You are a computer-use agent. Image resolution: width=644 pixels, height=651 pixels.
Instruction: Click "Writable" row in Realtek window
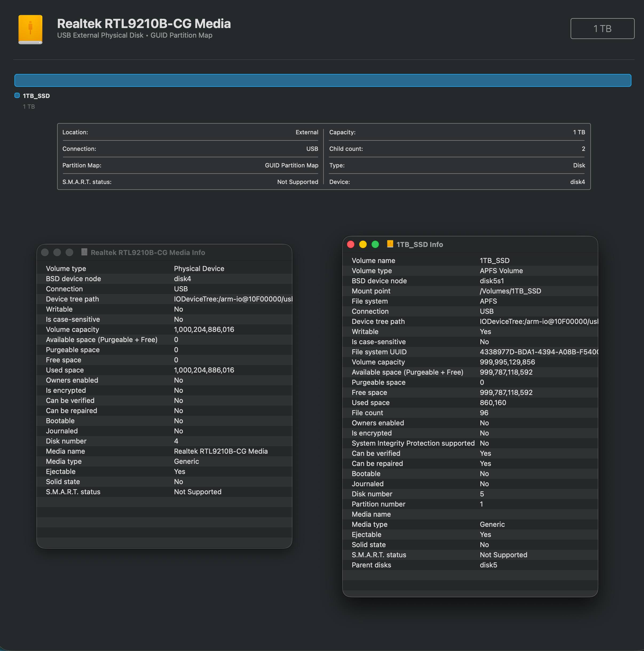tap(164, 309)
